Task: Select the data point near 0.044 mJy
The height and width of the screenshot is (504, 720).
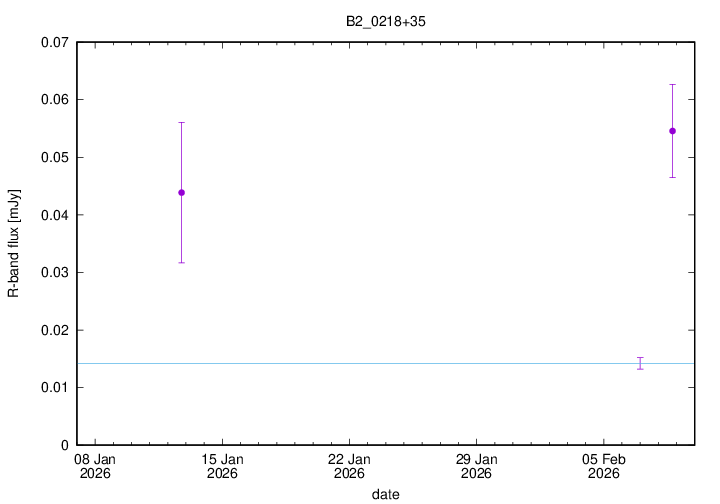Action: (x=181, y=192)
